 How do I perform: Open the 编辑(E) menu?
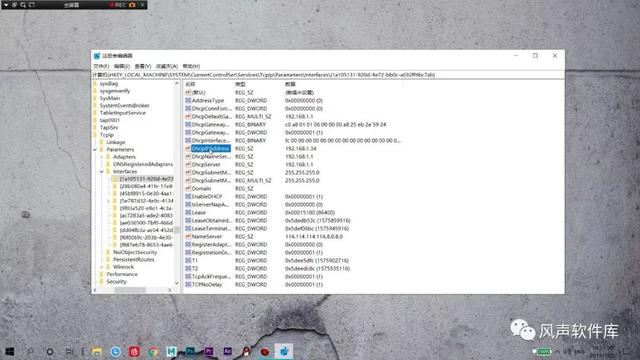pos(122,66)
